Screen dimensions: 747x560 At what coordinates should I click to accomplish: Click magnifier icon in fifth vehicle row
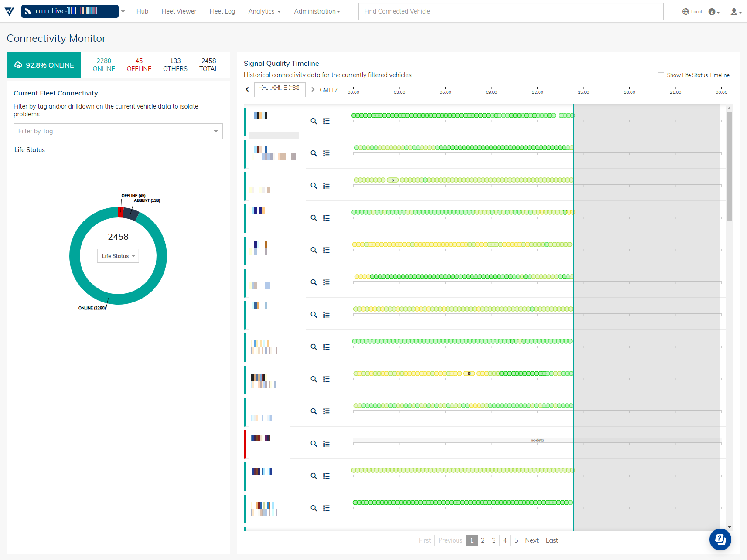314,250
